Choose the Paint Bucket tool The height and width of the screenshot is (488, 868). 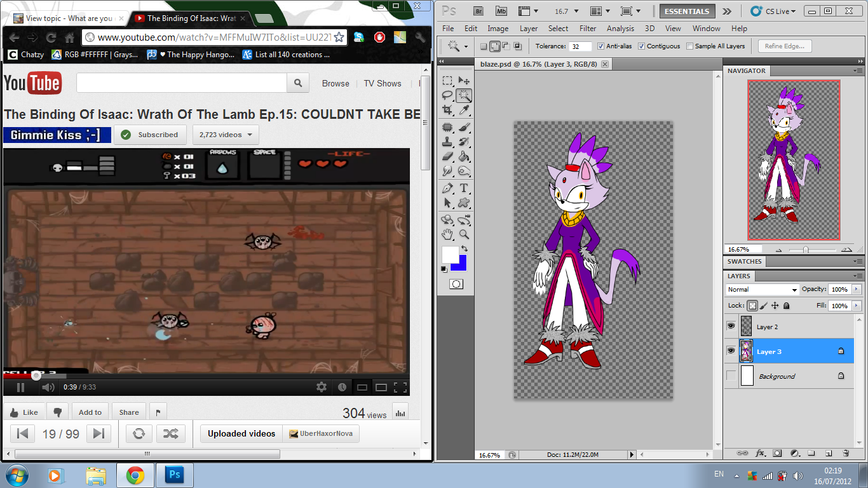464,156
